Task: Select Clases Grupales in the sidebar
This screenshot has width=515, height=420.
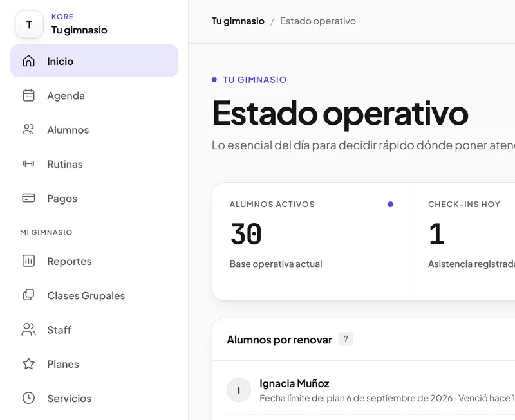Action: 94,295
